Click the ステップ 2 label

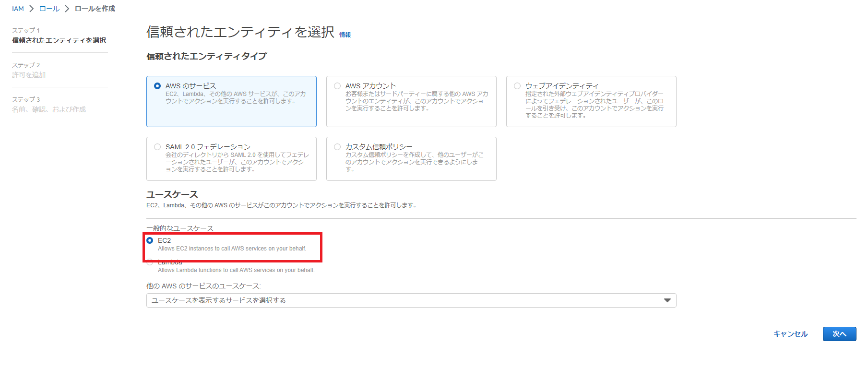(x=26, y=65)
